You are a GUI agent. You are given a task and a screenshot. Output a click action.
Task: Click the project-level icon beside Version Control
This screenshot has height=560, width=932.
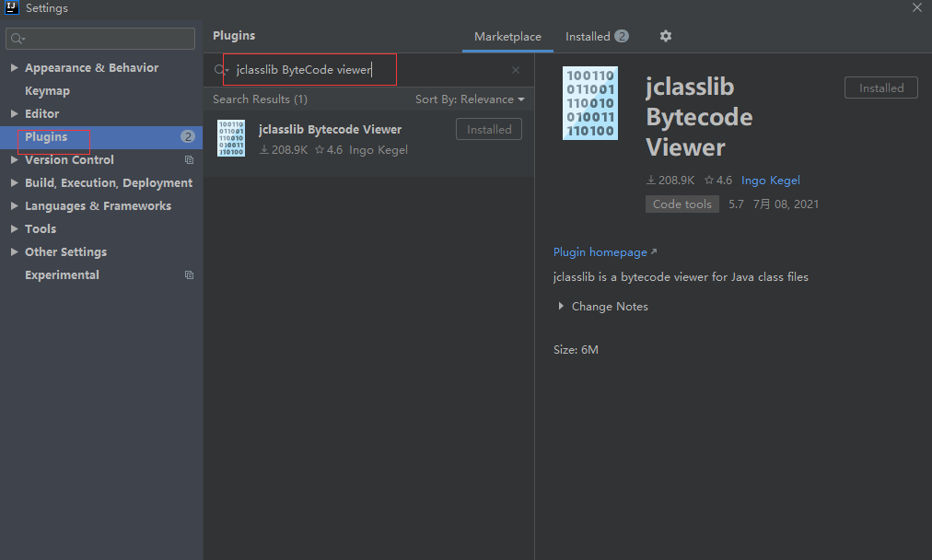tap(189, 160)
